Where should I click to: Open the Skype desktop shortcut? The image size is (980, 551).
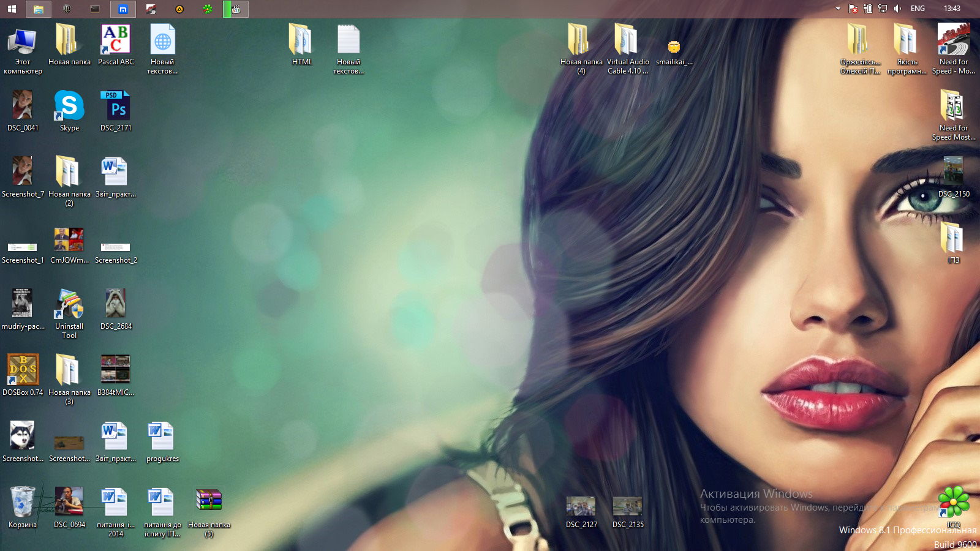tap(69, 106)
